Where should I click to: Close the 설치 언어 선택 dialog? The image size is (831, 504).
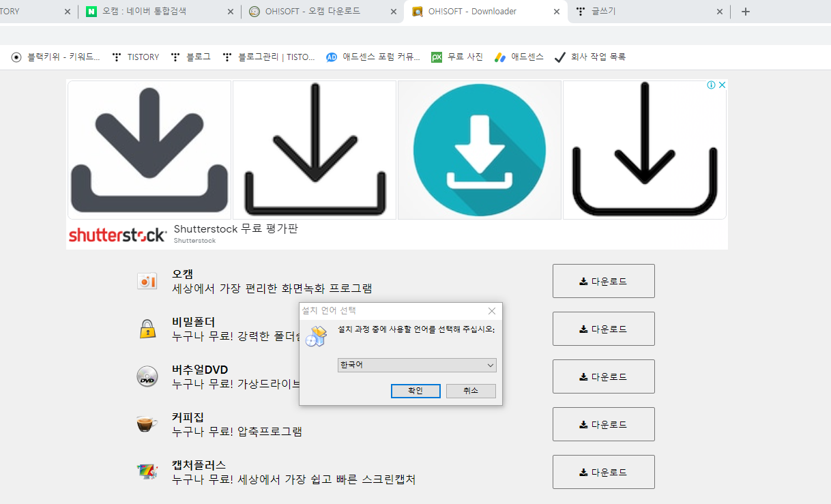492,311
